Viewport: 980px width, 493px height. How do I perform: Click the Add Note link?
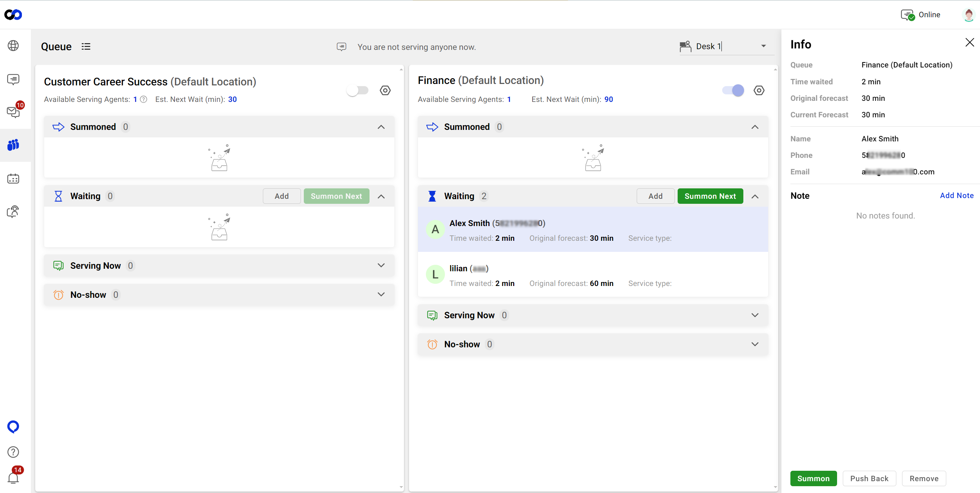[x=957, y=196]
